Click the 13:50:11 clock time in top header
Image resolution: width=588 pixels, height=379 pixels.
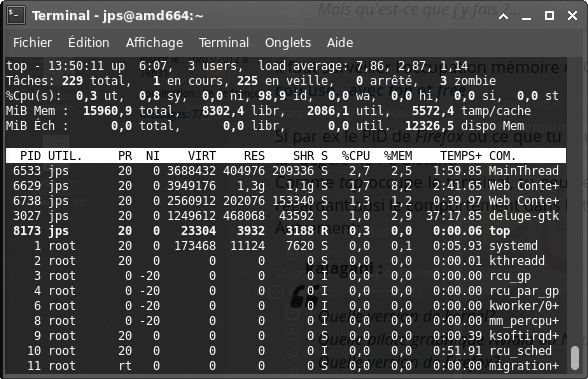pyautogui.click(x=76, y=66)
